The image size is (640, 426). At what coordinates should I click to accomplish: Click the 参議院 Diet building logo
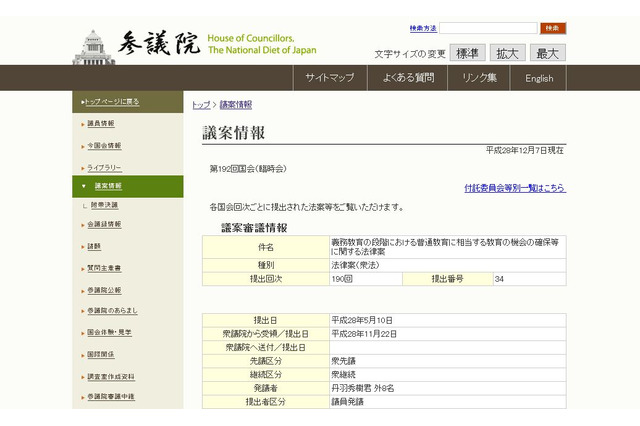(x=93, y=47)
